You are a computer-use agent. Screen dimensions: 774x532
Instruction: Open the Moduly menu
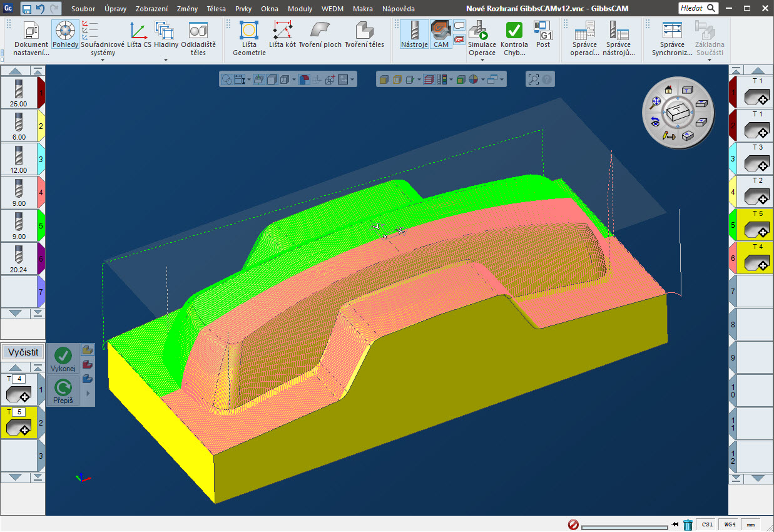tap(300, 9)
